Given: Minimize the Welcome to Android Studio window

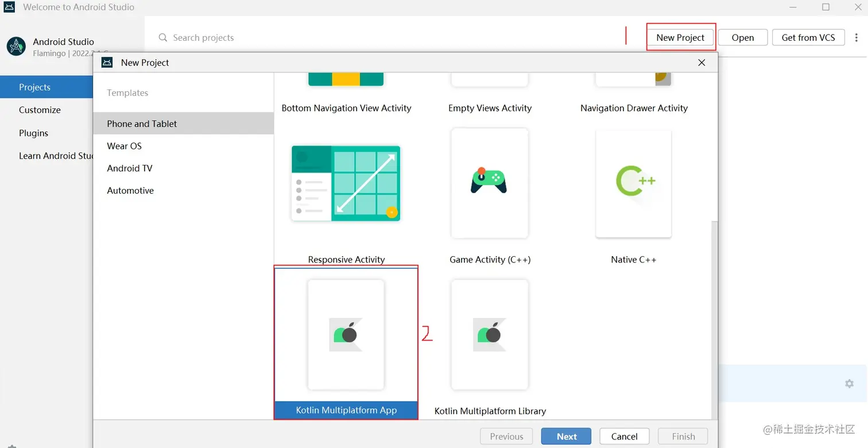Looking at the screenshot, I should 793,7.
